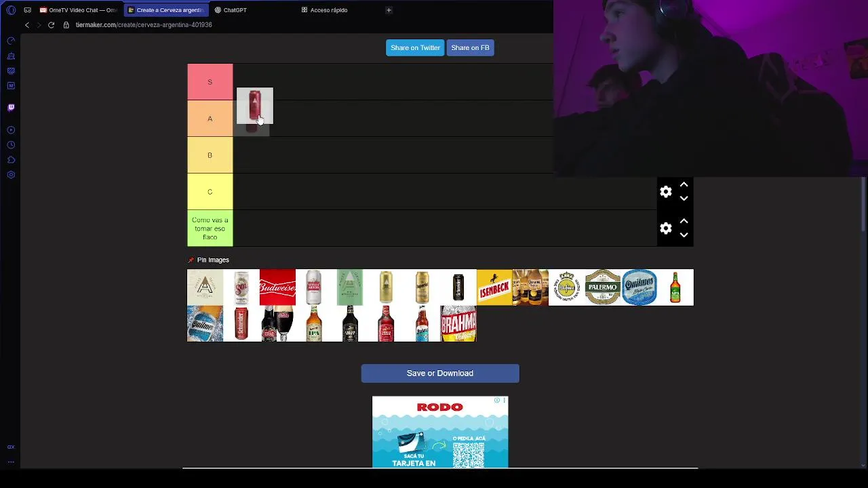
Task: Move tier C row up
Action: pyautogui.click(x=684, y=184)
